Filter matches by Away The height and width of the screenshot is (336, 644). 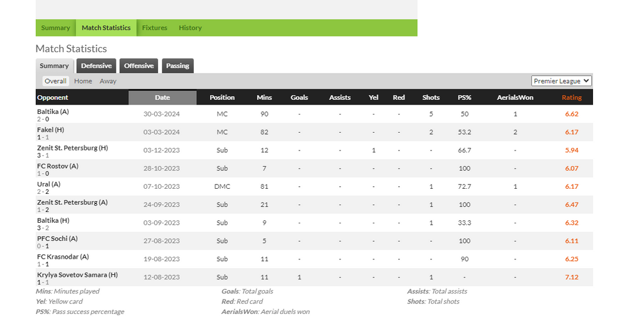click(108, 81)
